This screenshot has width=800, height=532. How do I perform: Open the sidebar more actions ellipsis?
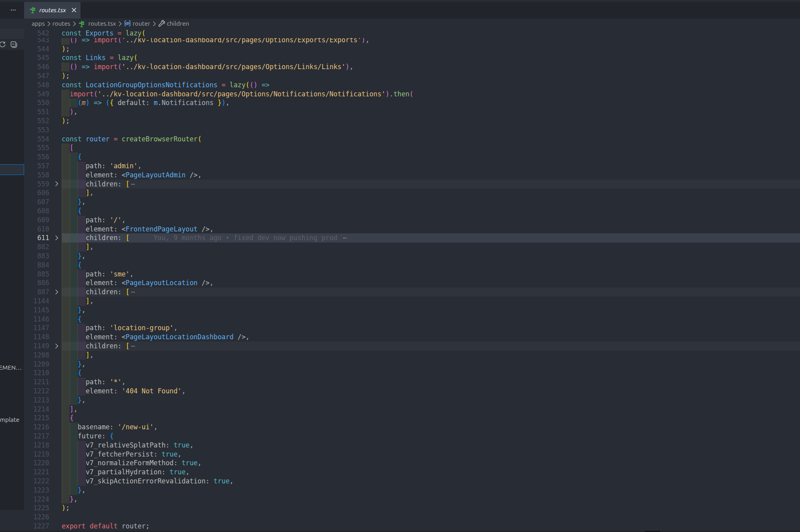(x=13, y=10)
